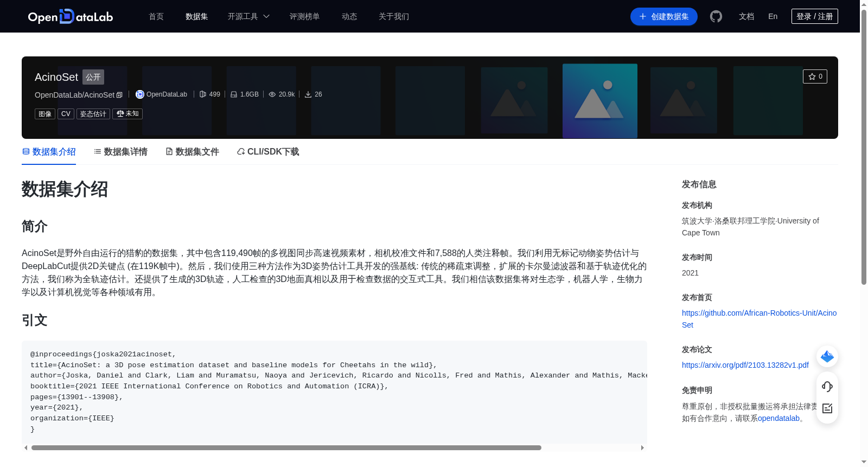The height and width of the screenshot is (467, 868).
Task: Click the page vertical scrollbar
Action: [864, 146]
